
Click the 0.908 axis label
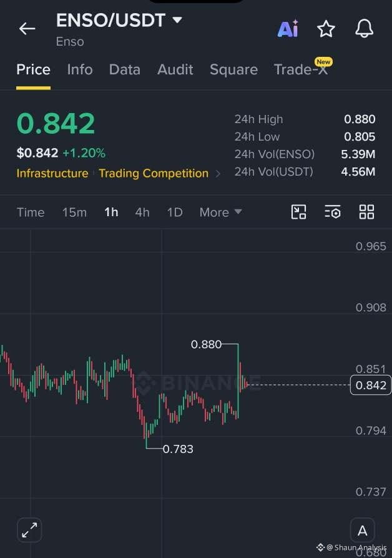coord(371,307)
